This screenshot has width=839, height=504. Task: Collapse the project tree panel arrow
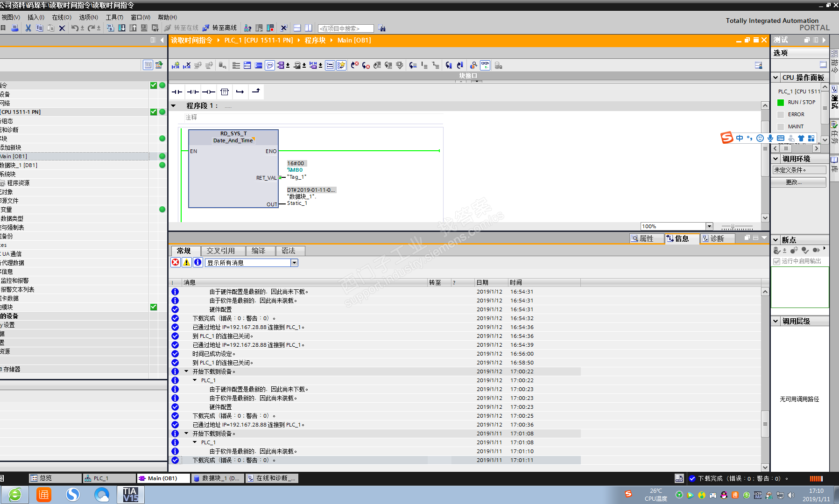click(162, 40)
